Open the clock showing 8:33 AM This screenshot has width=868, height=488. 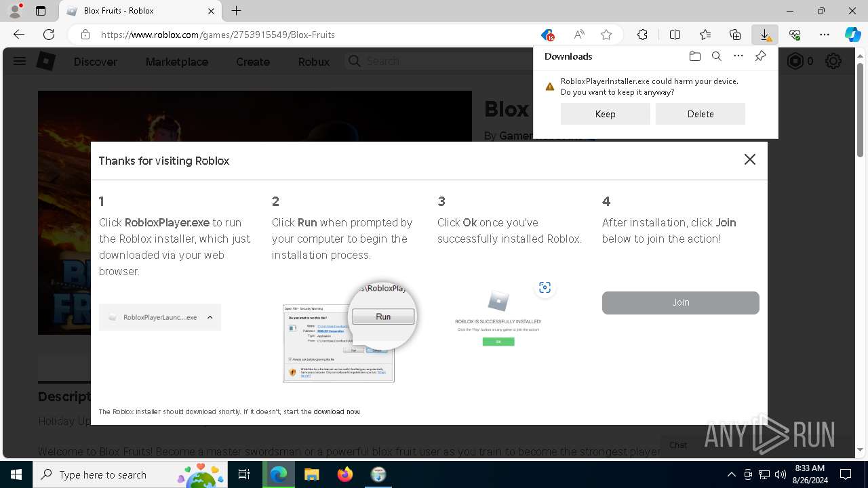[810, 474]
